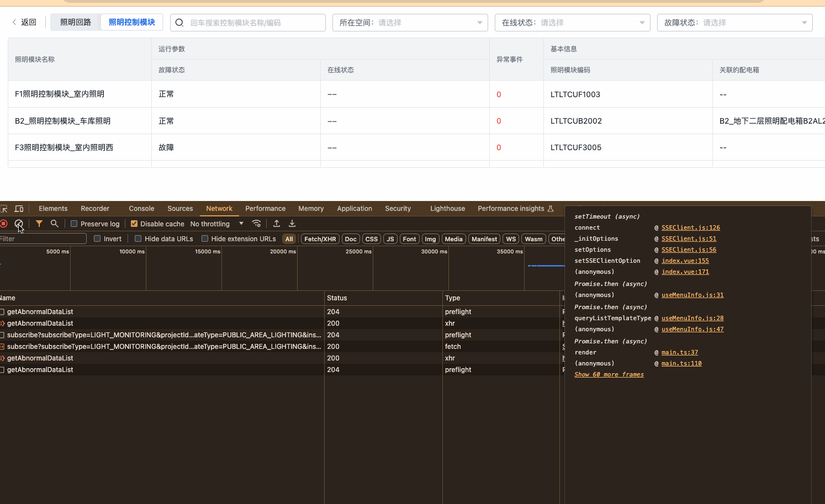Enable Invert filter checkbox
825x504 pixels.
pos(97,238)
